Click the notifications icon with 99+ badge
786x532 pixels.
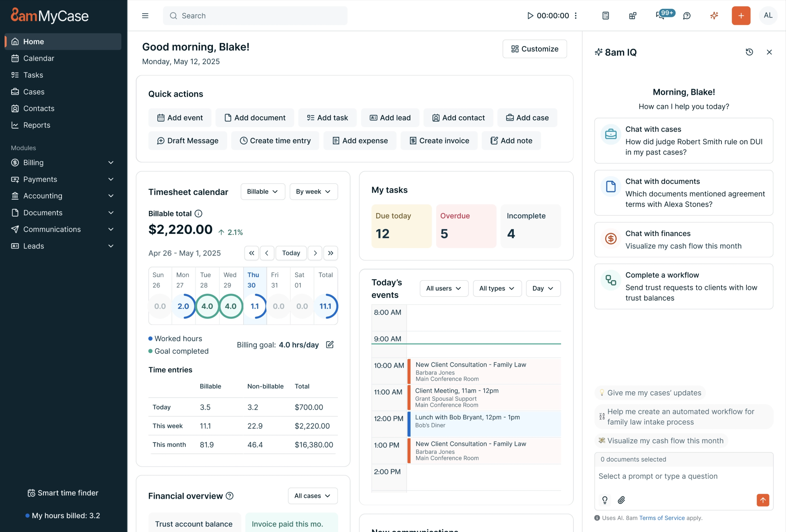(x=661, y=15)
